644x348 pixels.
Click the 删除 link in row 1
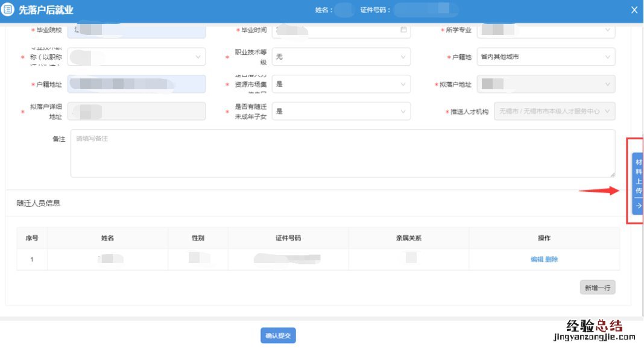click(x=552, y=259)
